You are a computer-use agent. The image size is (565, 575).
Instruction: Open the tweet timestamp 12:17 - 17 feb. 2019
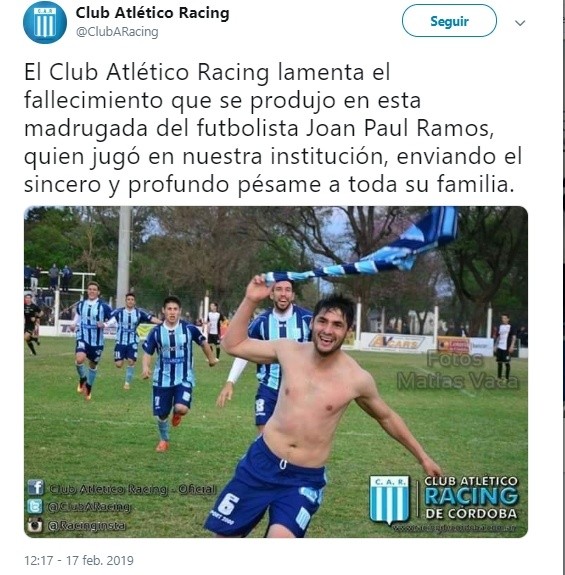(x=79, y=560)
